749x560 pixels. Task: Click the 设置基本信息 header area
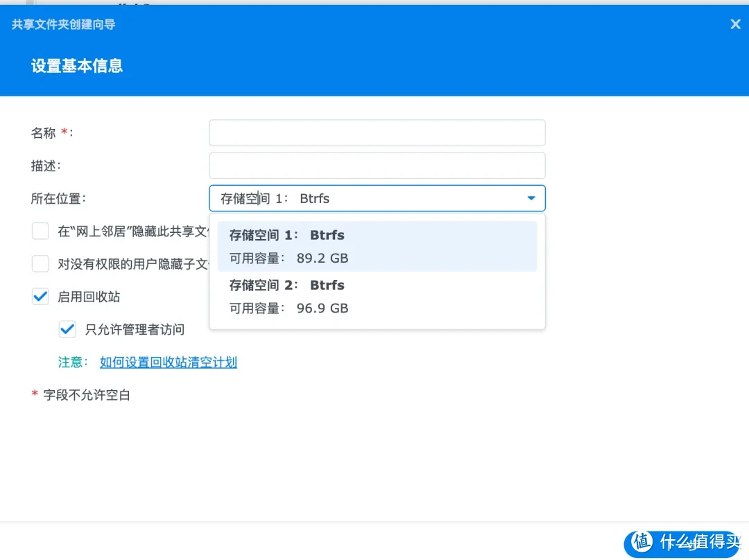click(76, 67)
